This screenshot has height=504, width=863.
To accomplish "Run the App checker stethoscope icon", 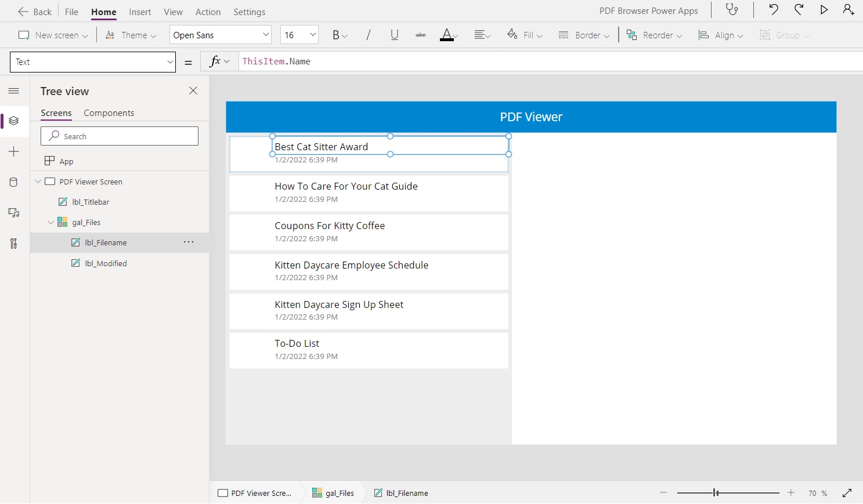I will (x=731, y=10).
